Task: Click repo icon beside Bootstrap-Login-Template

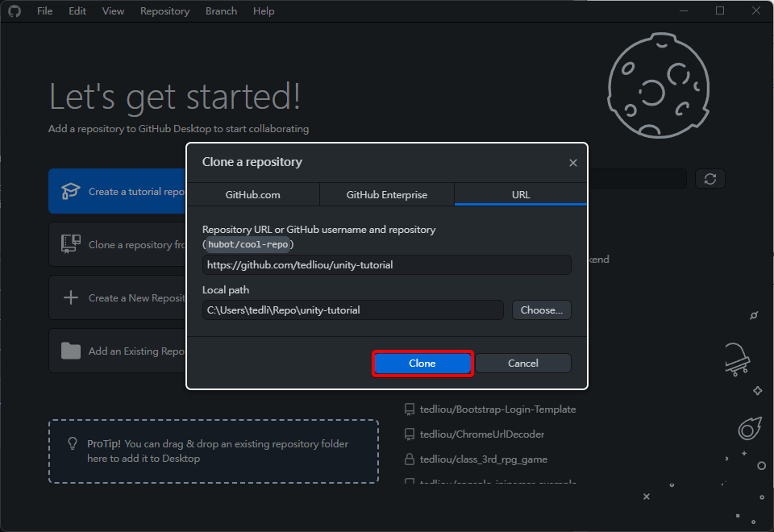Action: 410,409
